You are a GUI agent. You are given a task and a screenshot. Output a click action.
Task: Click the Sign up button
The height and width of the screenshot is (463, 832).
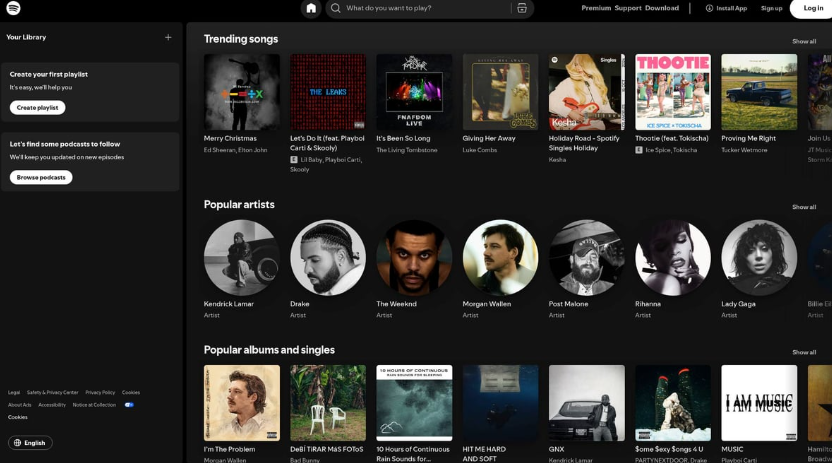(x=771, y=8)
